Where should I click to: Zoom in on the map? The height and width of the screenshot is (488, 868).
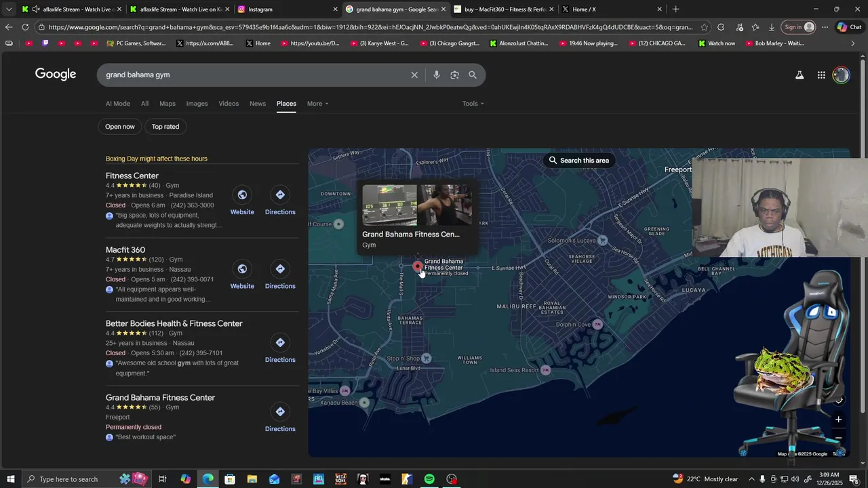coord(838,420)
